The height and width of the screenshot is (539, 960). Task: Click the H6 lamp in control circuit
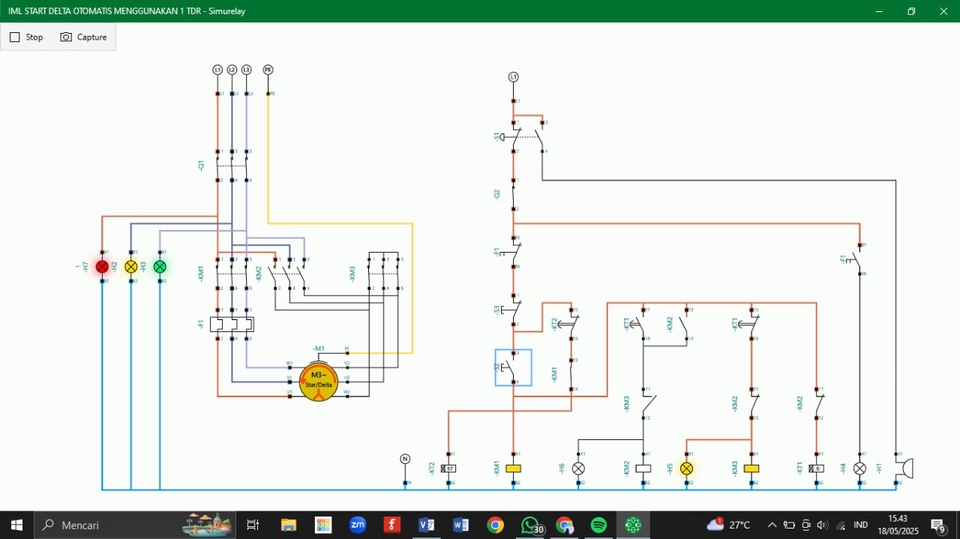click(578, 469)
